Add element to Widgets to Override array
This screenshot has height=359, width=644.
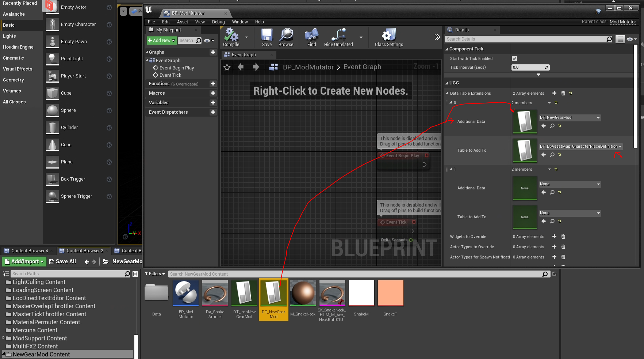point(554,237)
